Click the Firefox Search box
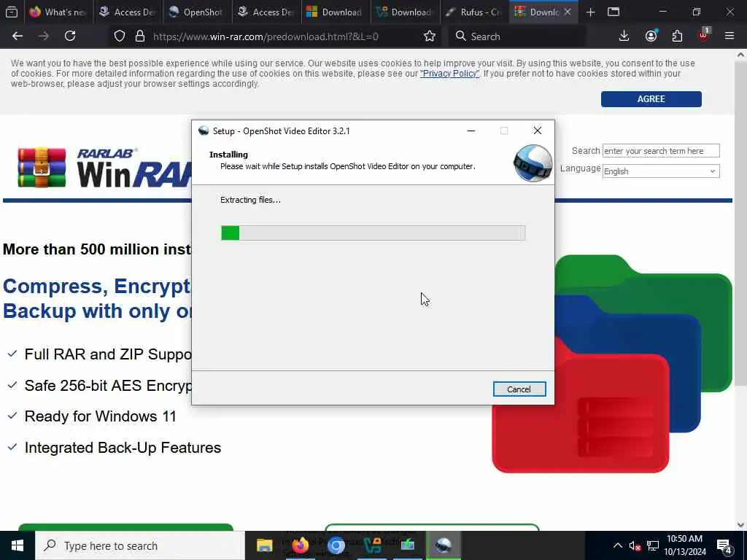 517,36
